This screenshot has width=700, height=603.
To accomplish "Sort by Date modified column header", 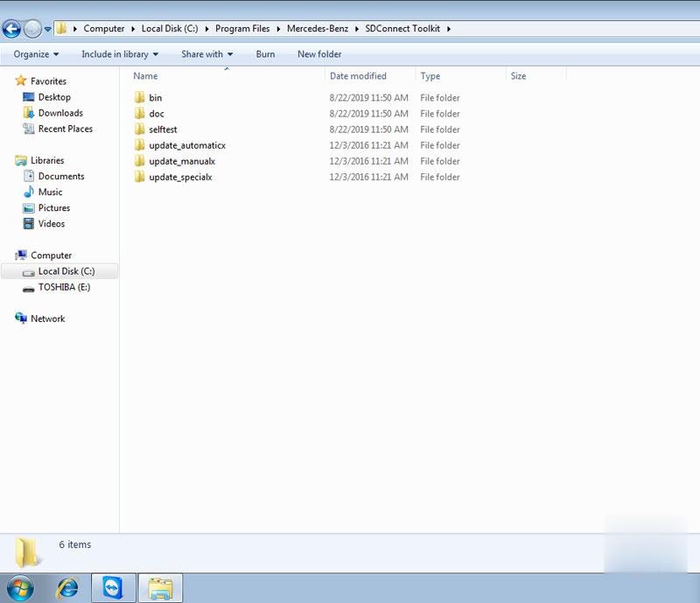I will (358, 76).
